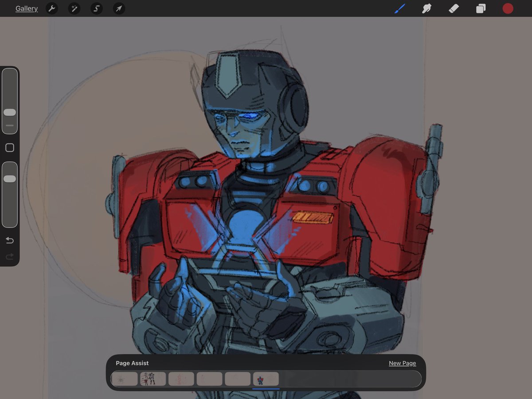Screen dimensions: 532x399
Task: Open the Actions wrench menu
Action: tap(52, 8)
